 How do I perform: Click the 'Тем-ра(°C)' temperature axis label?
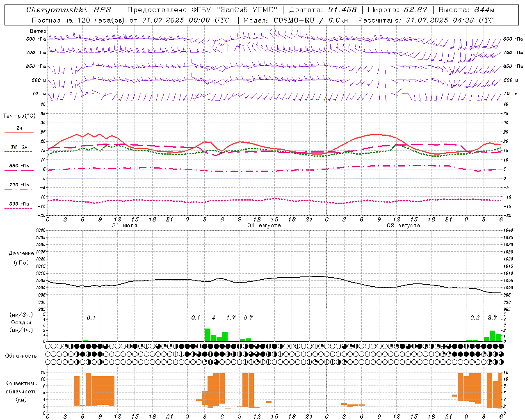pyautogui.click(x=19, y=116)
